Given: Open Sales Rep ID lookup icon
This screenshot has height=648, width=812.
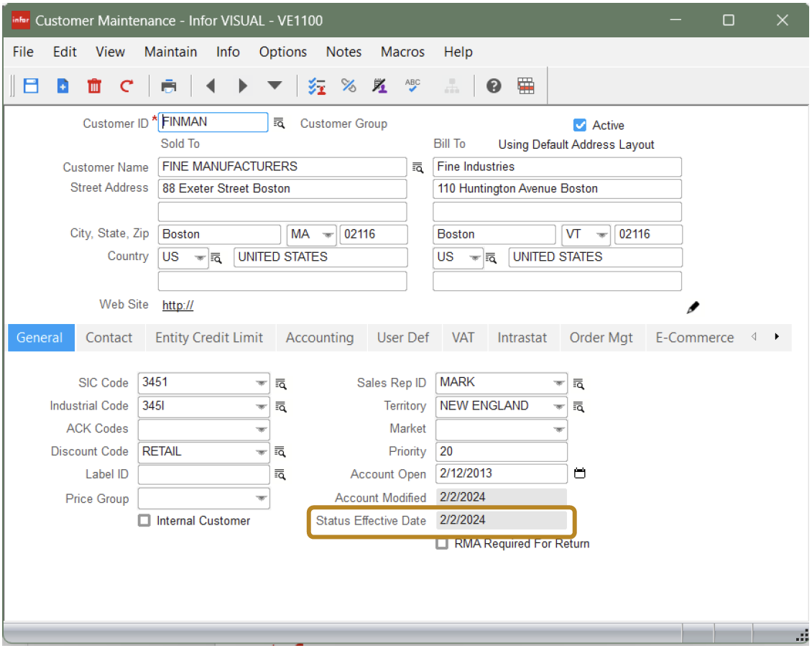Looking at the screenshot, I should (x=578, y=384).
